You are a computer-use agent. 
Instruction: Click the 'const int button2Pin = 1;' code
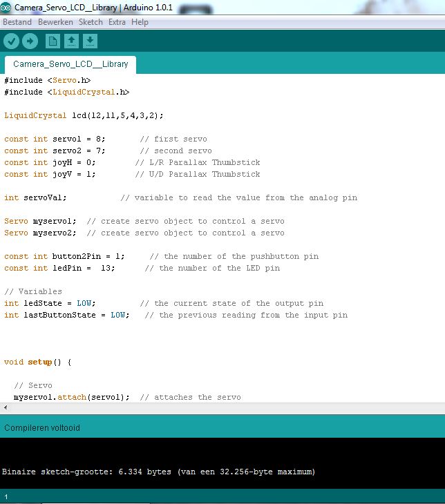[x=64, y=257]
